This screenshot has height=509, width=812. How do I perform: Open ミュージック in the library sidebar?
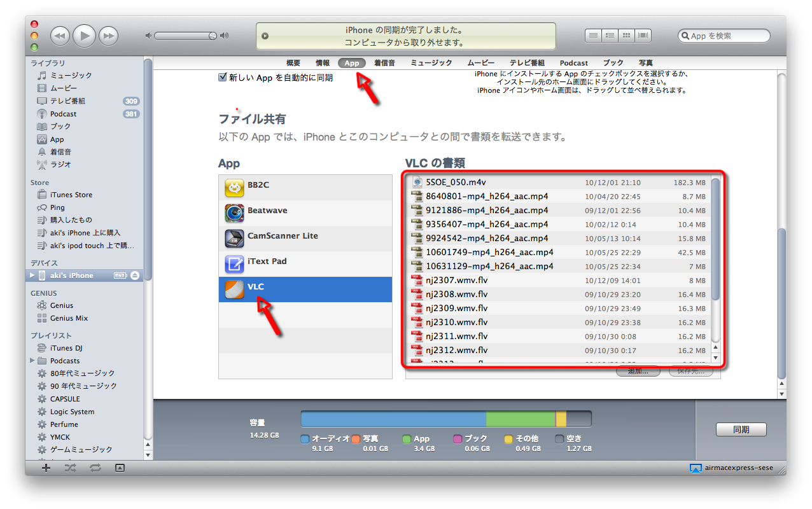click(71, 76)
